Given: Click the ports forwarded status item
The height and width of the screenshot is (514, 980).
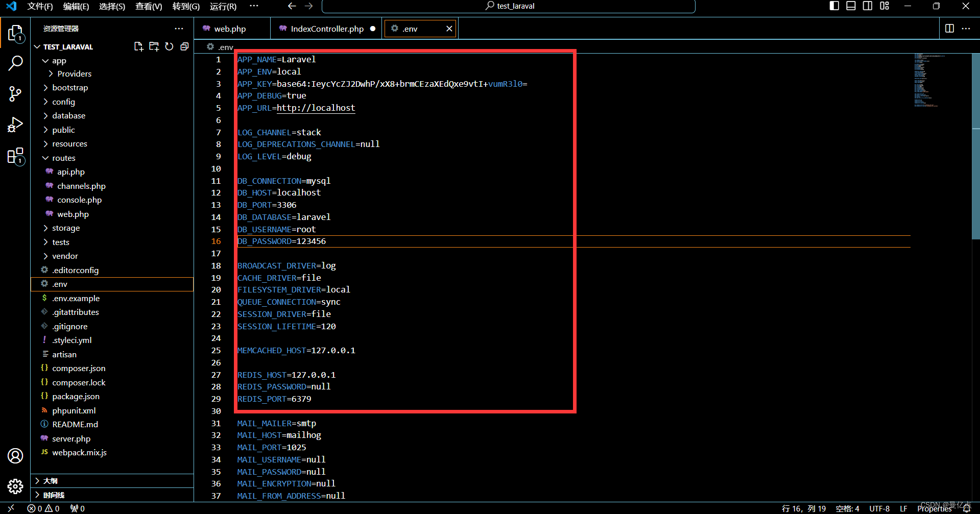Looking at the screenshot, I should [78, 508].
